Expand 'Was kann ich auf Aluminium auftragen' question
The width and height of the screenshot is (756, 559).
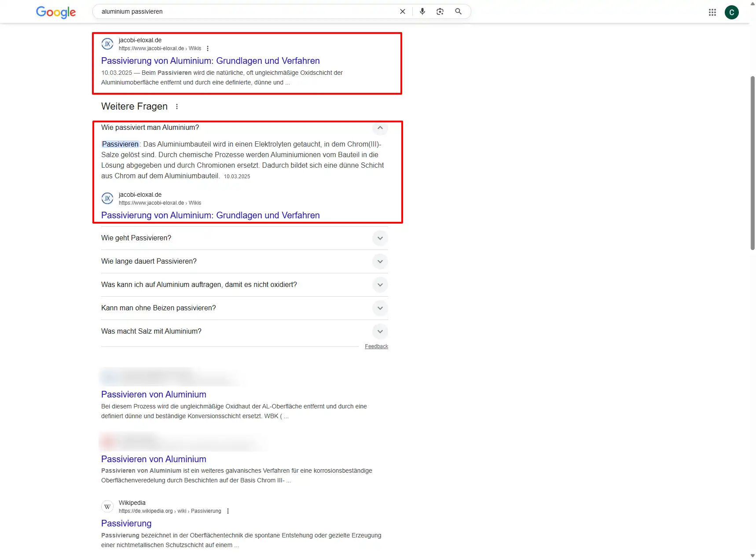pyautogui.click(x=380, y=285)
